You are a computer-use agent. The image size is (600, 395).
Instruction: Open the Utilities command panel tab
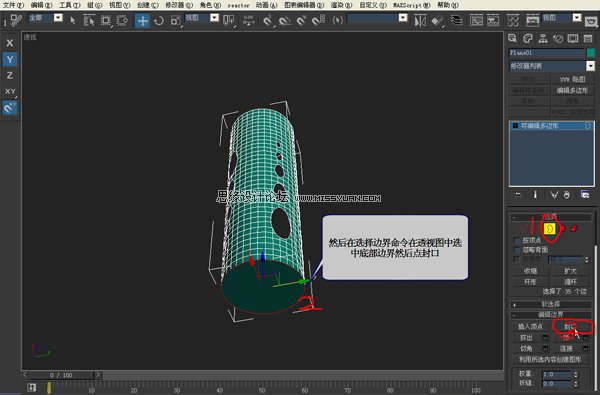[588, 38]
